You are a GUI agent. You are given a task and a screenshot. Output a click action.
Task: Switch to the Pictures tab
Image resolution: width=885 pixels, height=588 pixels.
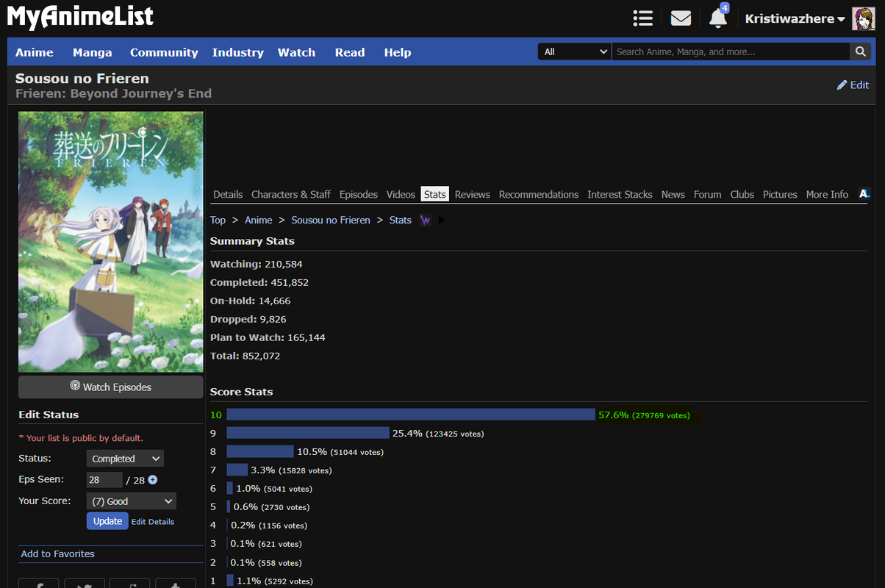[780, 194]
